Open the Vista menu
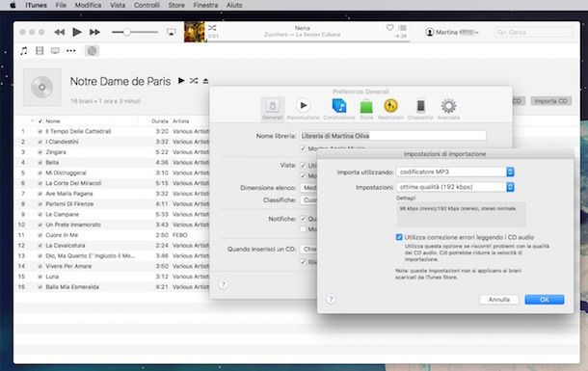The height and width of the screenshot is (371, 588). 118,5
